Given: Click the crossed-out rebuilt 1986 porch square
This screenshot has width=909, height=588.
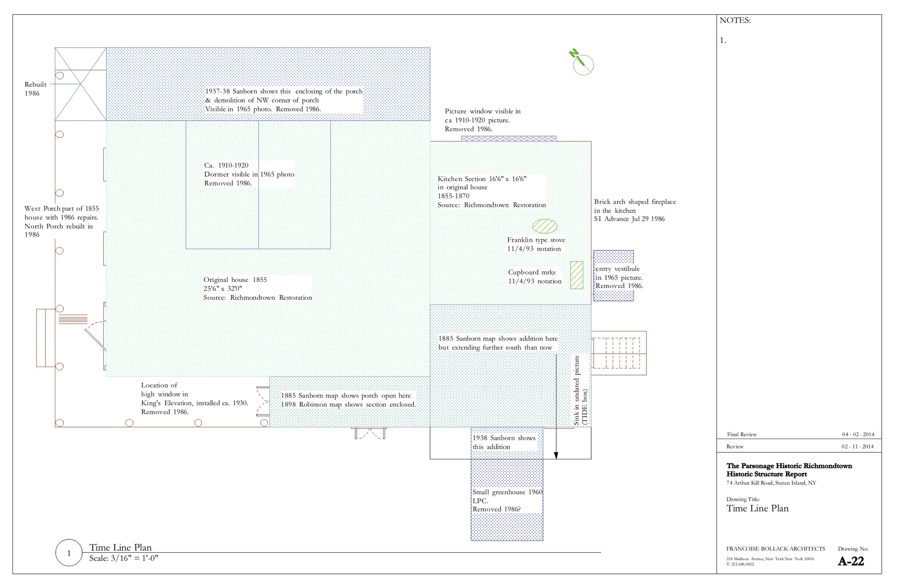Looking at the screenshot, I should pyautogui.click(x=81, y=84).
